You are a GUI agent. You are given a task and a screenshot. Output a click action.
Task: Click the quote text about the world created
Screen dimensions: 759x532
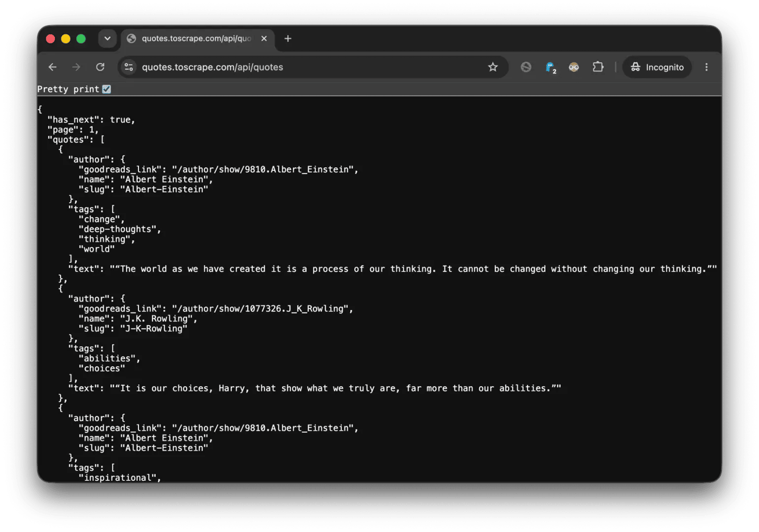pyautogui.click(x=413, y=269)
